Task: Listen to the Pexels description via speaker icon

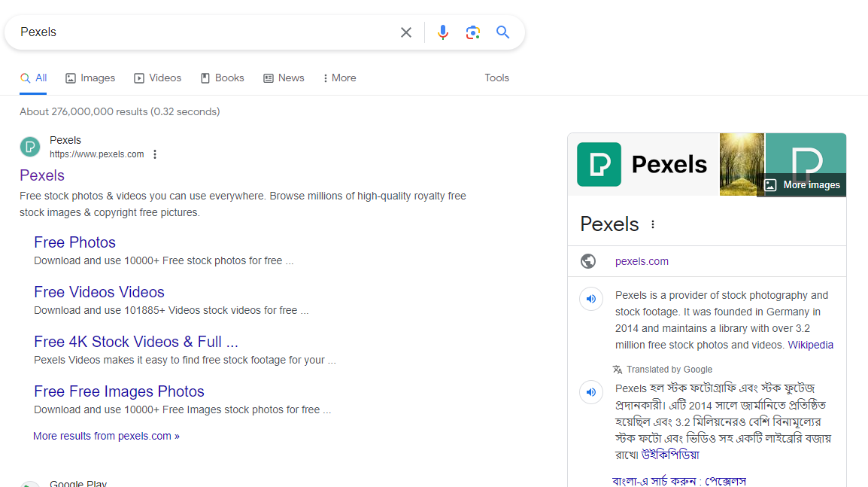Action: pyautogui.click(x=591, y=299)
